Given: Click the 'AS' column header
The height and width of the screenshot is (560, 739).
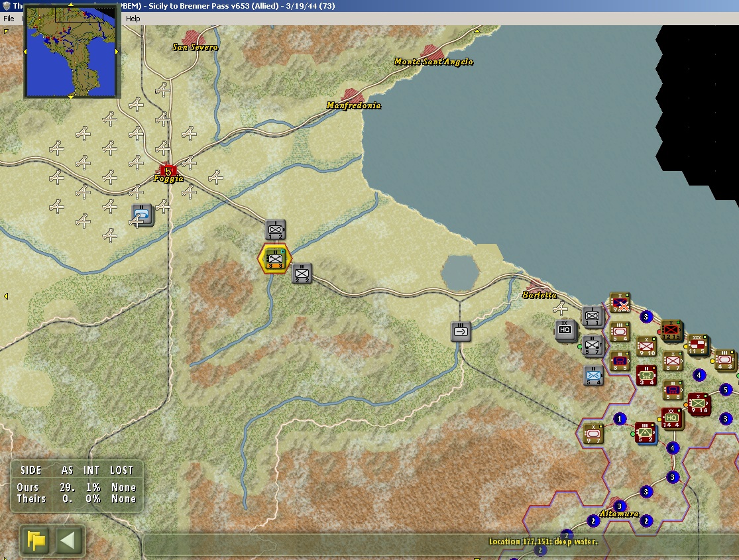Looking at the screenshot, I should pos(67,470).
